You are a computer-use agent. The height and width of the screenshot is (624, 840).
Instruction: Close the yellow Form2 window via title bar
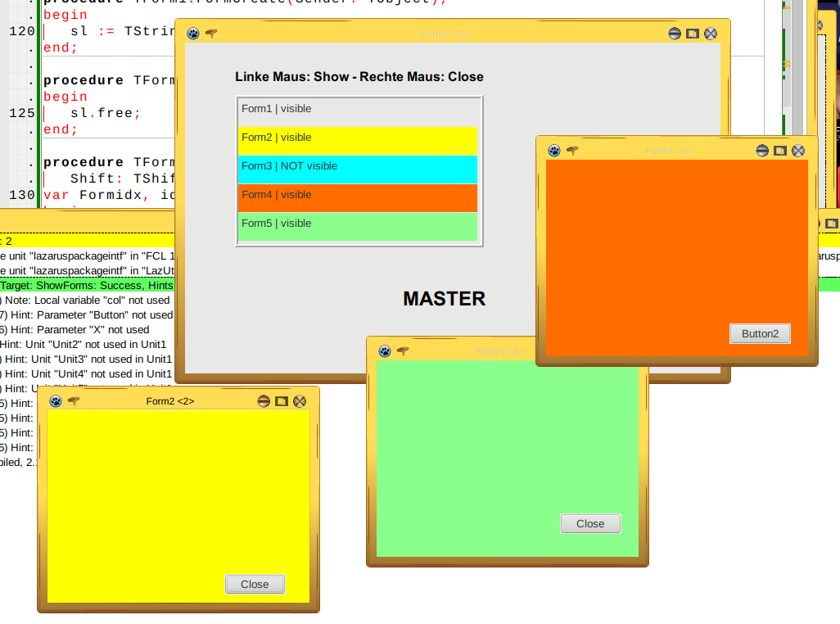[x=300, y=401]
